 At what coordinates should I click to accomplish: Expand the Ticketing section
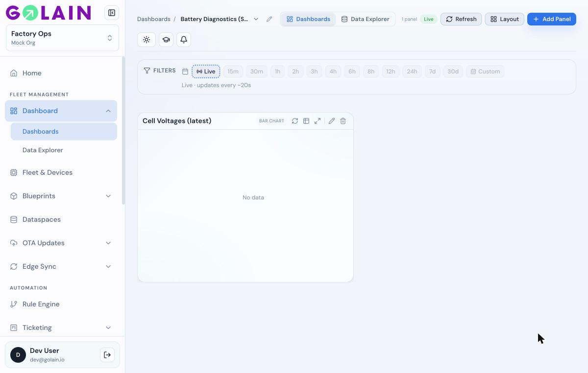click(108, 328)
